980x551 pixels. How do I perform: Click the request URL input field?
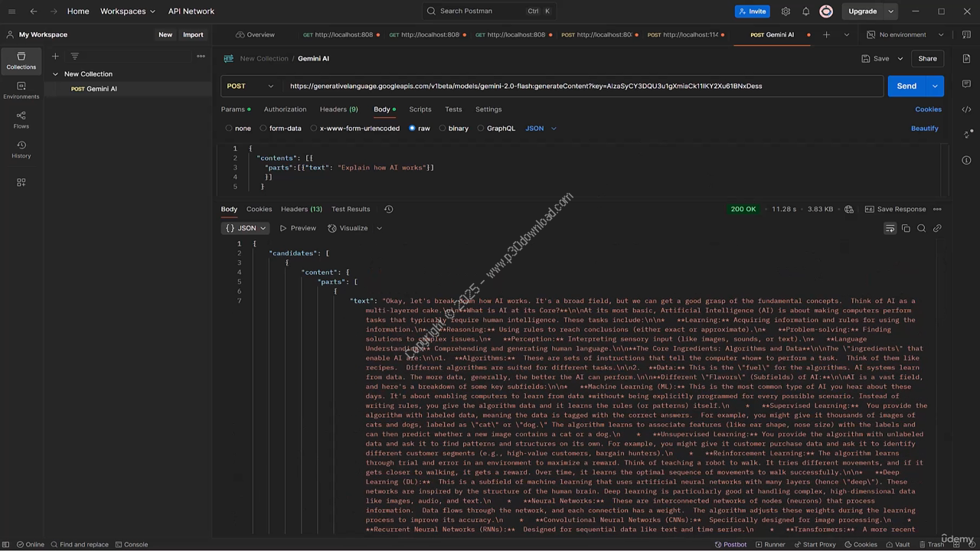coord(583,86)
